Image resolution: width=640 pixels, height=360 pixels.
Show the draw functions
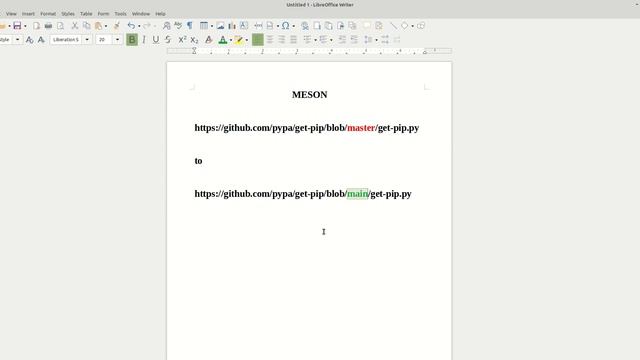point(421,26)
